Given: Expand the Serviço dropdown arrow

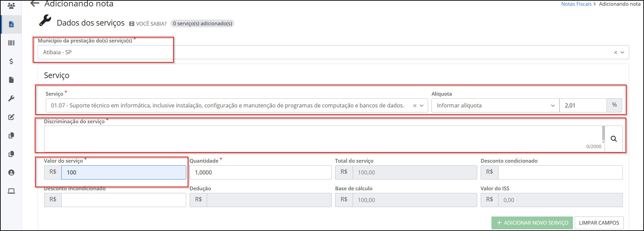Looking at the screenshot, I should click(x=422, y=106).
